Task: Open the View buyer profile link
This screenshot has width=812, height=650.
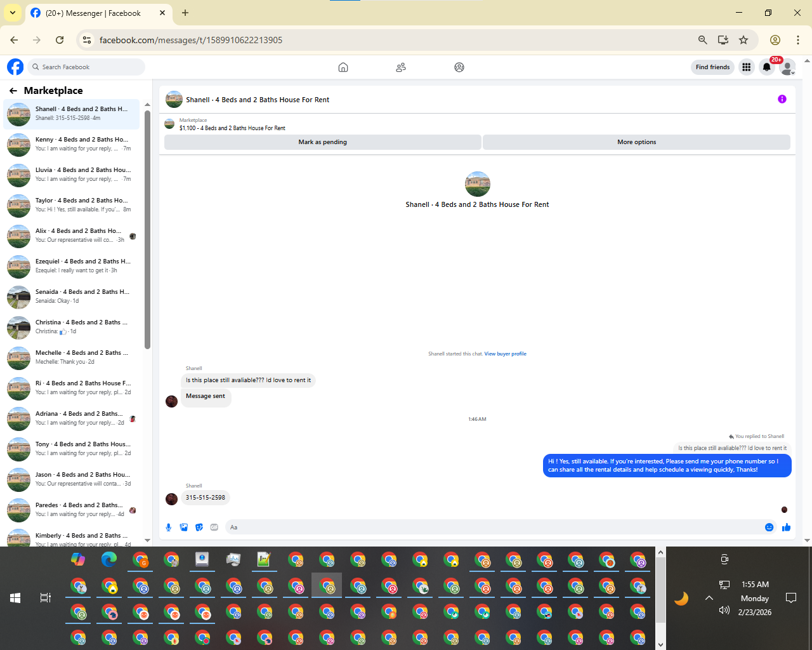Action: pyautogui.click(x=506, y=354)
